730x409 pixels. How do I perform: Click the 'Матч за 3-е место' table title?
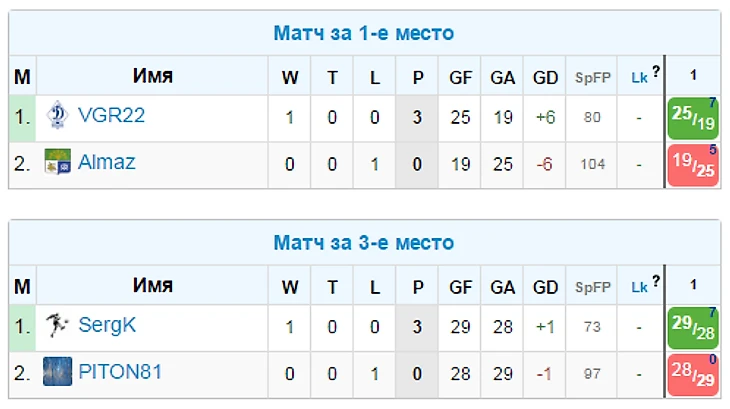(x=364, y=243)
